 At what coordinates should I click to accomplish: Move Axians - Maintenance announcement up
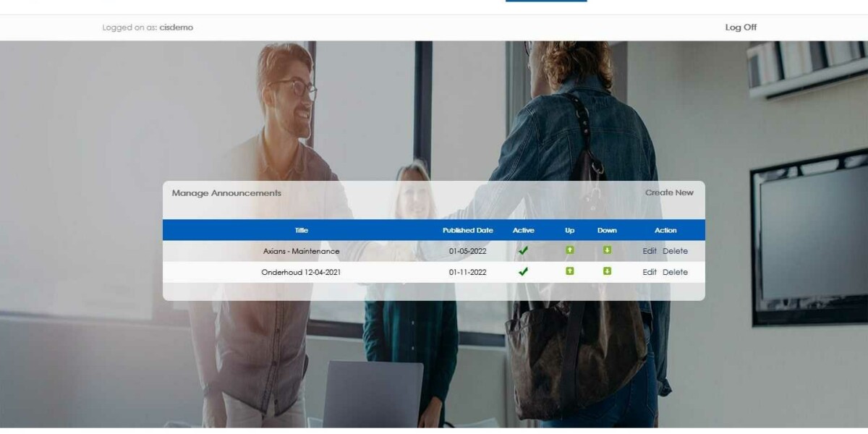pyautogui.click(x=570, y=250)
